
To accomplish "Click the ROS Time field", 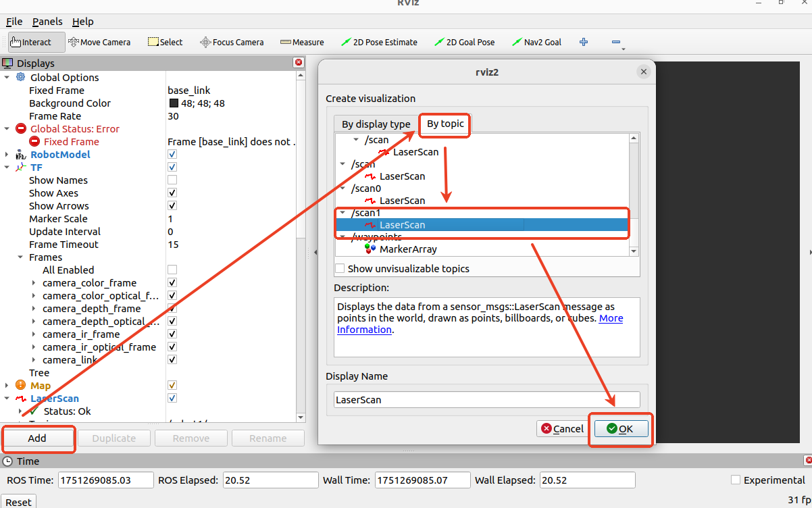I will click(106, 480).
